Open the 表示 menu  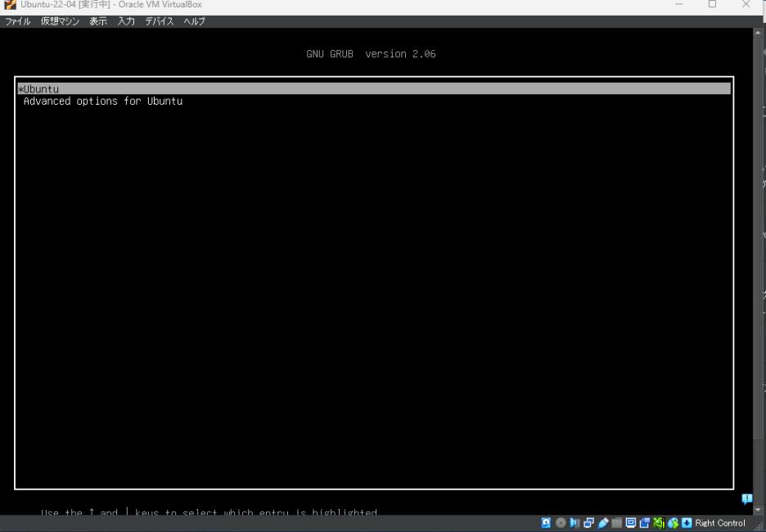(x=97, y=21)
